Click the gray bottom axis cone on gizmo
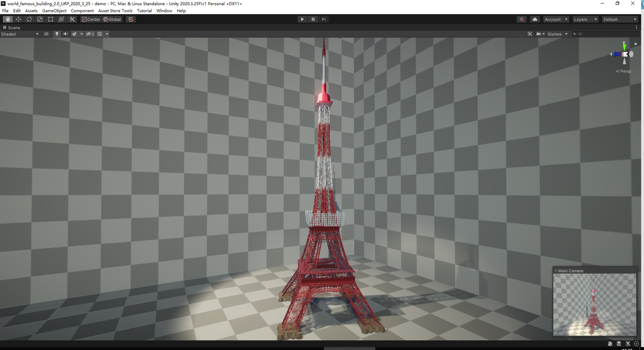 tap(625, 61)
